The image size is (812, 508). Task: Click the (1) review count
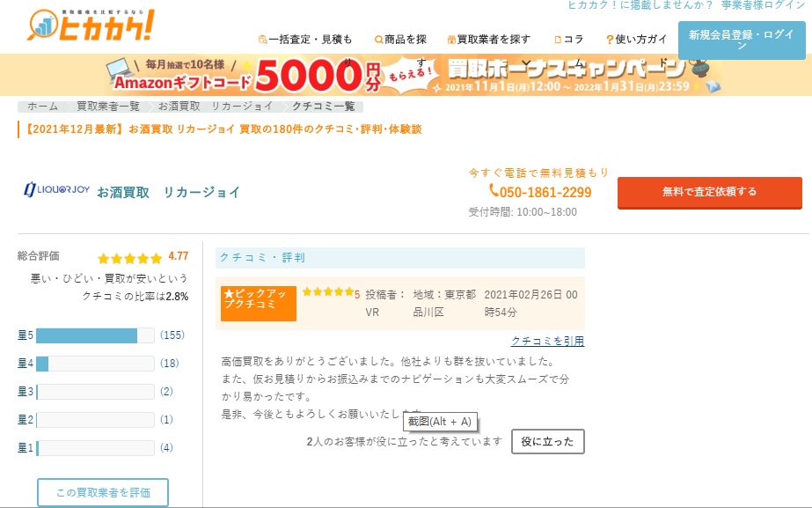tap(166, 419)
